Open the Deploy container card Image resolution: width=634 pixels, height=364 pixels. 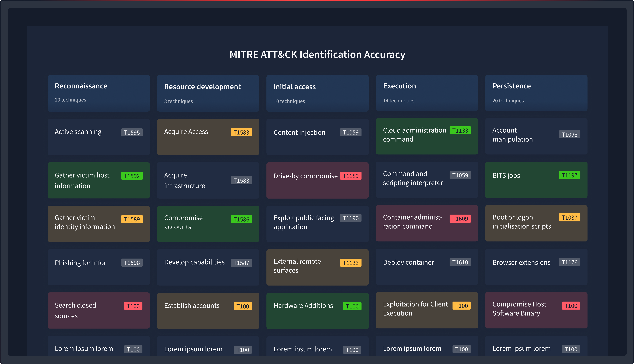tap(427, 267)
